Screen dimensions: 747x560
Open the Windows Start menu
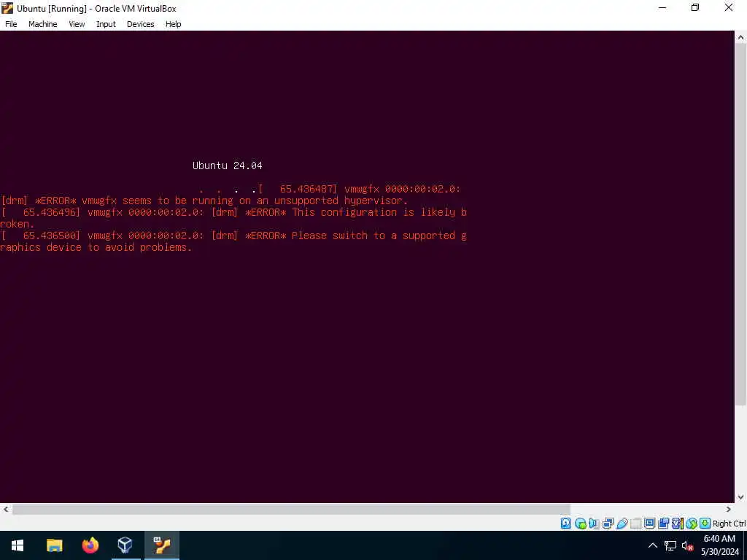(x=18, y=545)
